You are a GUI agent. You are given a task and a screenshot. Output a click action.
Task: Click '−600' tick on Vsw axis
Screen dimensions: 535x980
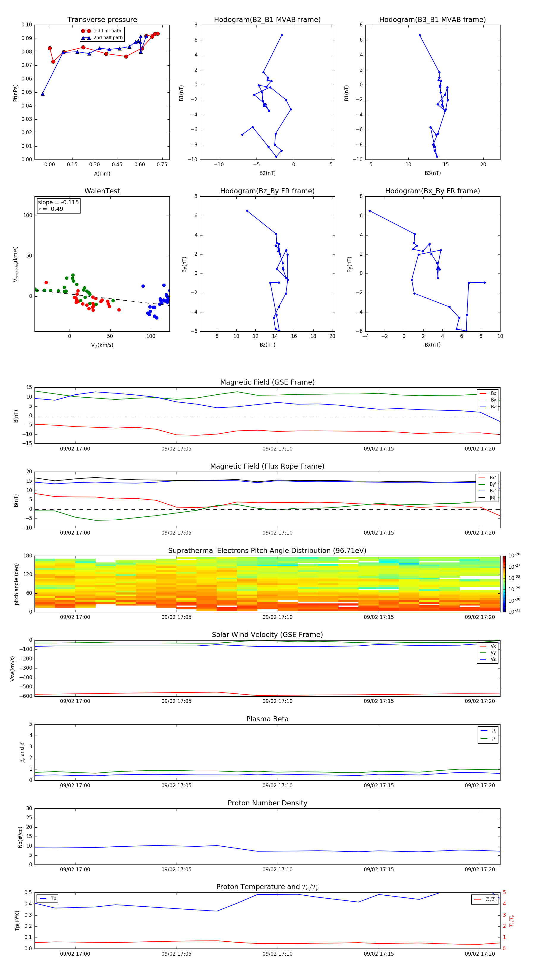pyautogui.click(x=26, y=696)
